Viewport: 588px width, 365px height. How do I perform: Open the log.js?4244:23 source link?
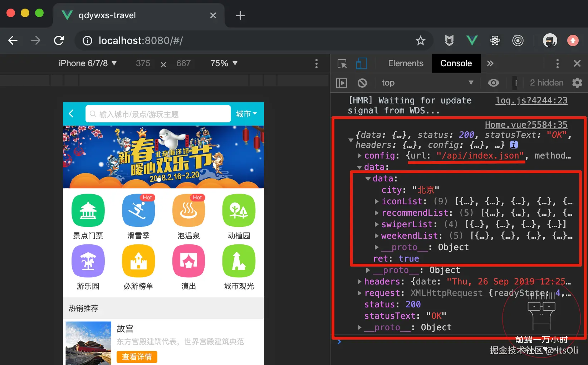(x=531, y=101)
